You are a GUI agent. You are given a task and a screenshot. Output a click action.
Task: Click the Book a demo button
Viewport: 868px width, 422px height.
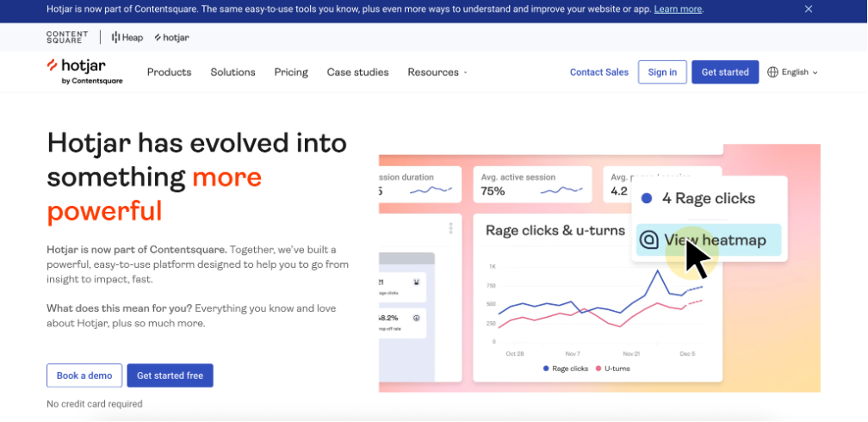[84, 375]
